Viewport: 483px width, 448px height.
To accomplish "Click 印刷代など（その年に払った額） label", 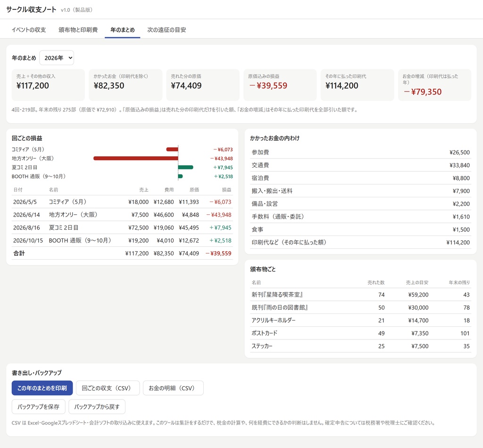I will pos(289,243).
